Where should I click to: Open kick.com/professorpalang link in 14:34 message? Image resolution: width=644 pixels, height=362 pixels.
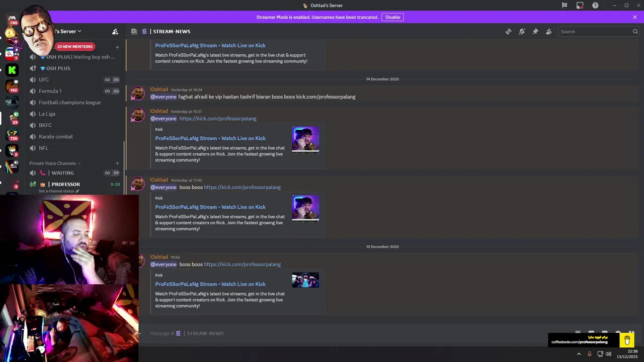326,97
